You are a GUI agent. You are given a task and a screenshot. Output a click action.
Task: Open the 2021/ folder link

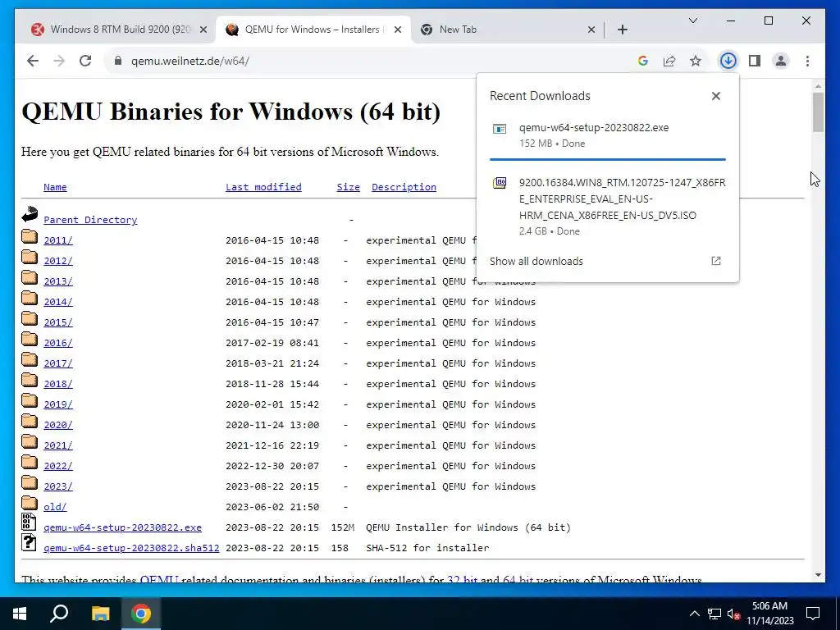click(x=58, y=445)
